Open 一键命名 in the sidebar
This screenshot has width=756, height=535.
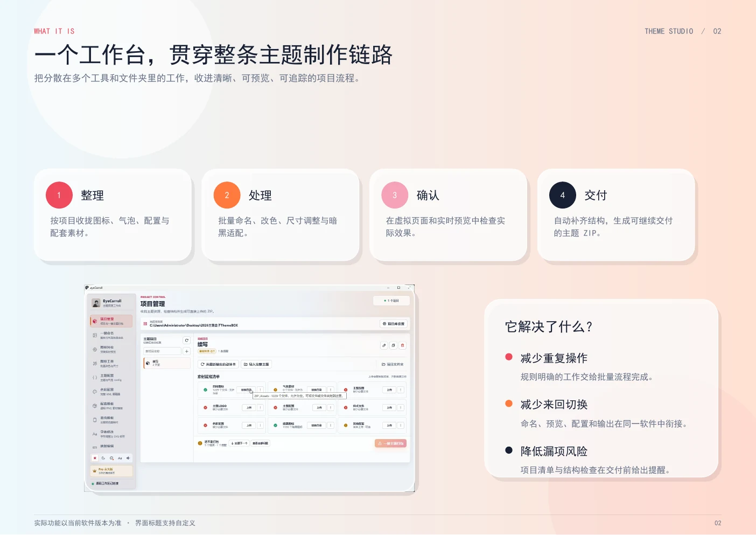pos(111,335)
